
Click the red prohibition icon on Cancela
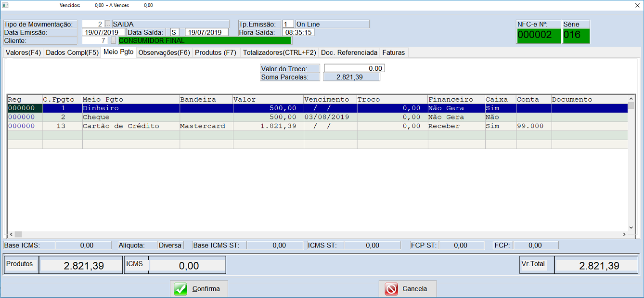point(391,289)
